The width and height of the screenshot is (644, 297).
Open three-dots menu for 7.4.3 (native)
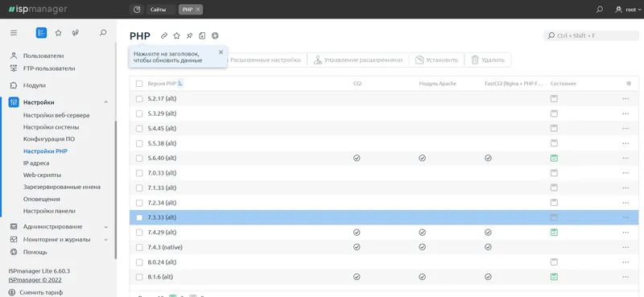click(625, 247)
